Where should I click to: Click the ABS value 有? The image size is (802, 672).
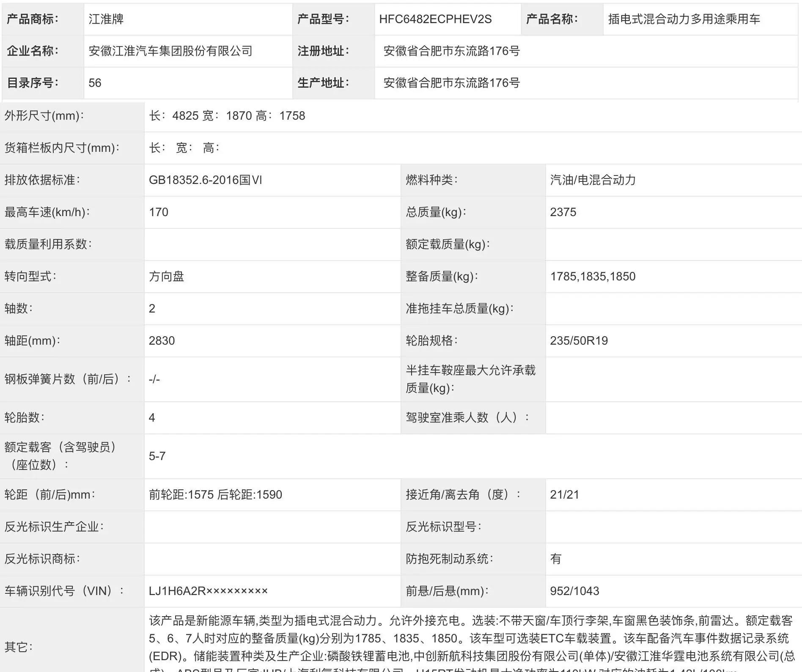556,559
